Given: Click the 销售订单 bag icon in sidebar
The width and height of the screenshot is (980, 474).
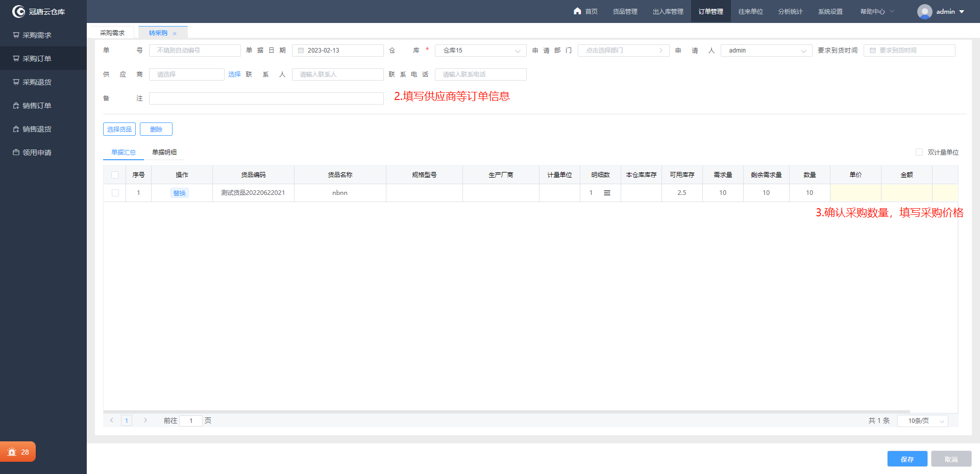Looking at the screenshot, I should 16,106.
